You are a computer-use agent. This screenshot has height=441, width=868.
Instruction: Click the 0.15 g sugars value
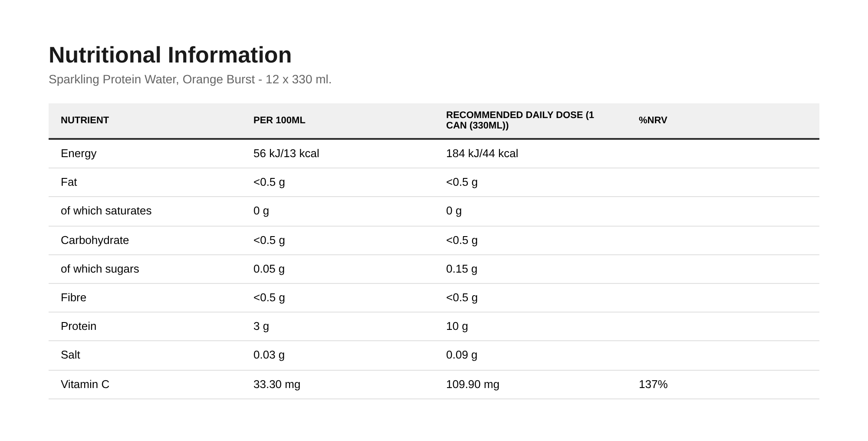[x=462, y=269]
